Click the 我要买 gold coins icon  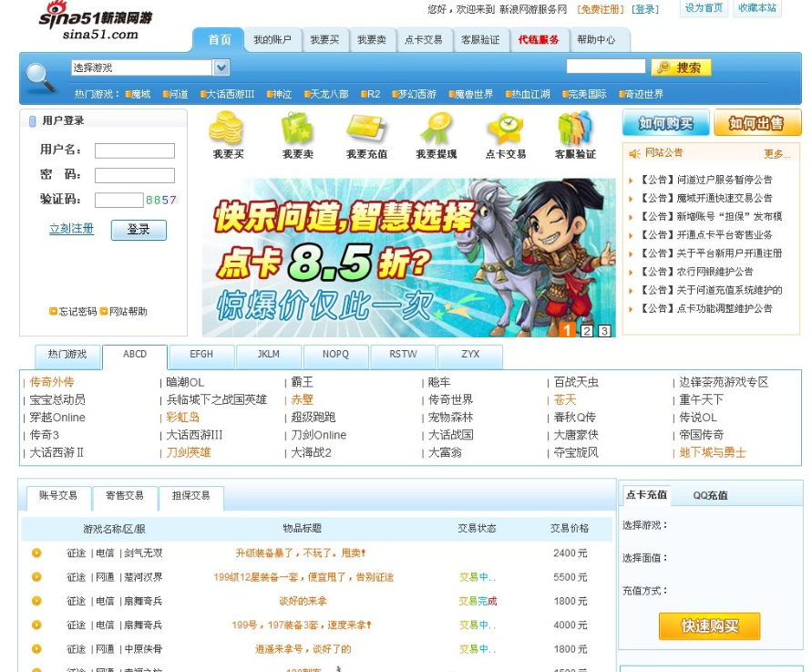point(226,128)
